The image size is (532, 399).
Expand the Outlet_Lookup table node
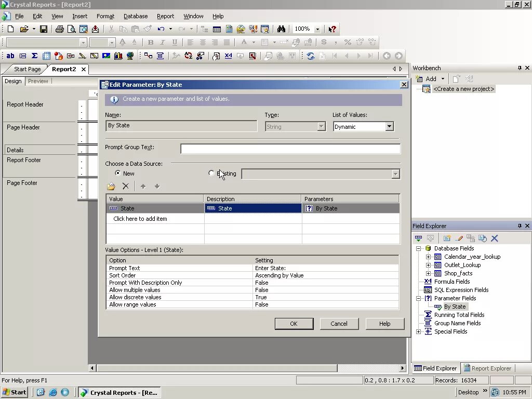[428, 265]
